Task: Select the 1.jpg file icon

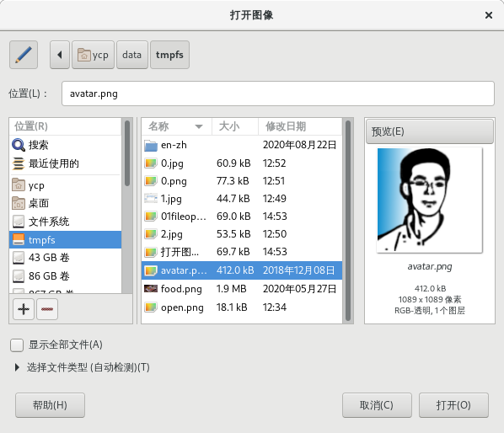Action: (150, 199)
